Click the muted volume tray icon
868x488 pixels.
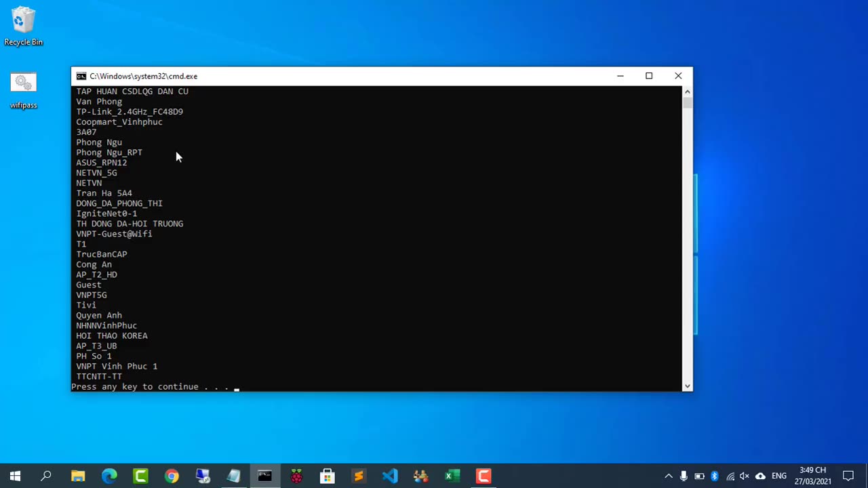point(745,476)
